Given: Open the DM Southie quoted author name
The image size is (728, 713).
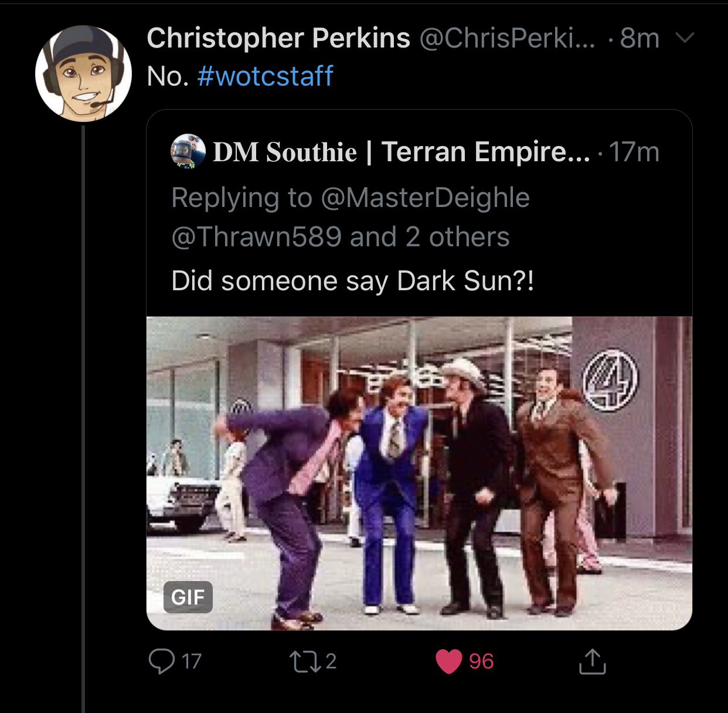Looking at the screenshot, I should pos(402,152).
